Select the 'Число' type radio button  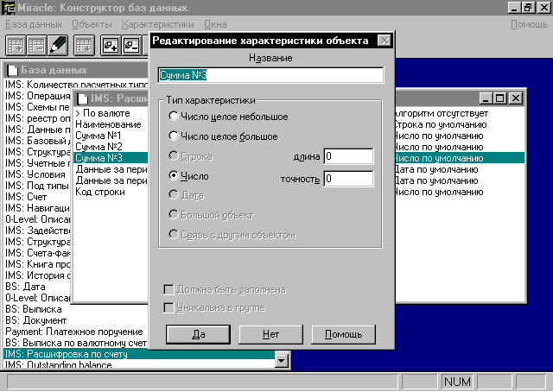tap(174, 175)
